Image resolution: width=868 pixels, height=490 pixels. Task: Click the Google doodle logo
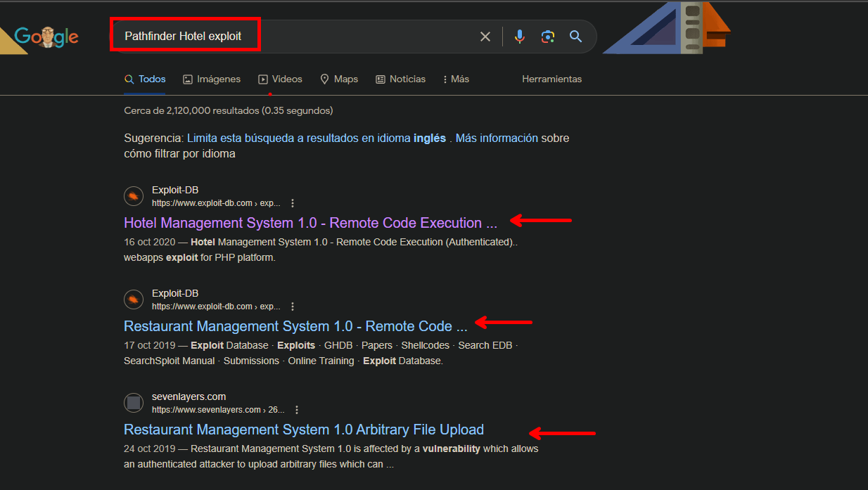(x=46, y=37)
